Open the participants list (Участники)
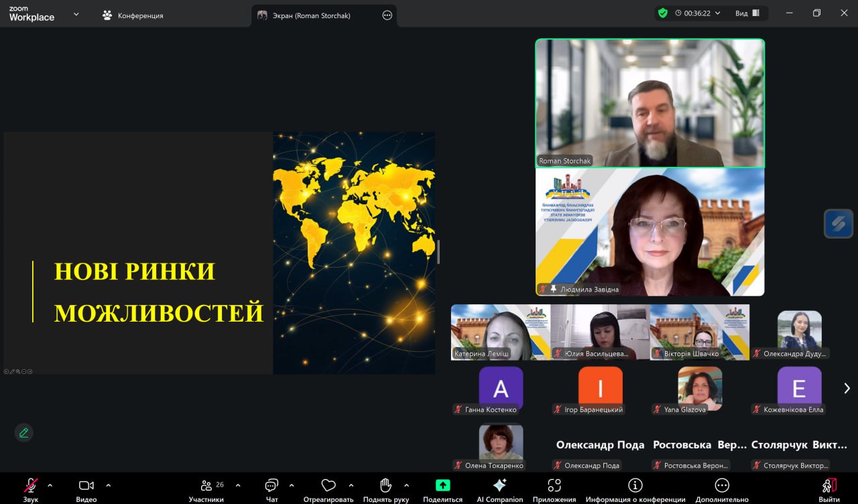The height and width of the screenshot is (504, 858). (206, 486)
